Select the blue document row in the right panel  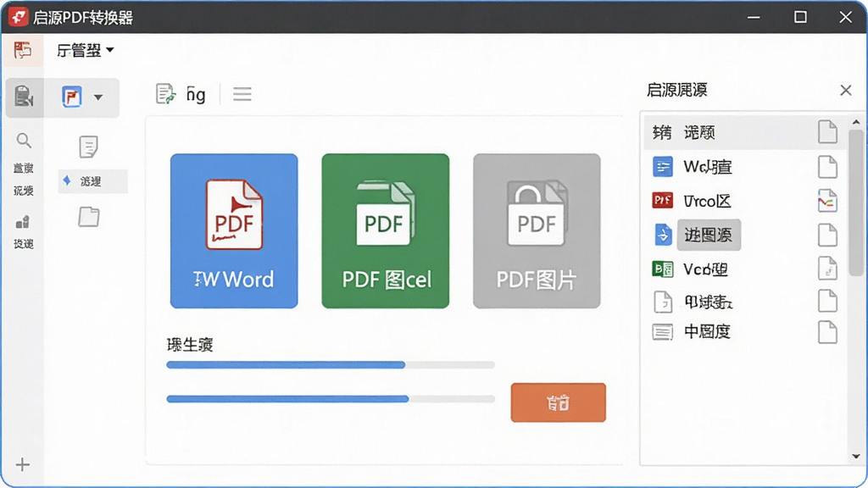[x=744, y=167]
